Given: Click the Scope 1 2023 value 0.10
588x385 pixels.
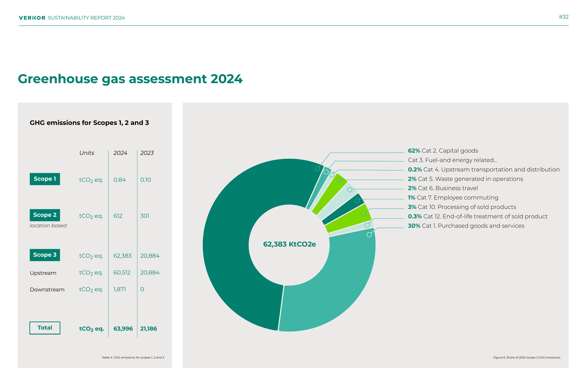Looking at the screenshot, I should (x=146, y=180).
